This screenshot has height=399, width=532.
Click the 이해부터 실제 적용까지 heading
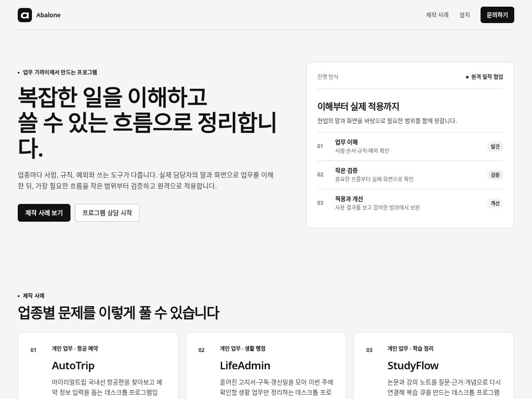coord(358,106)
